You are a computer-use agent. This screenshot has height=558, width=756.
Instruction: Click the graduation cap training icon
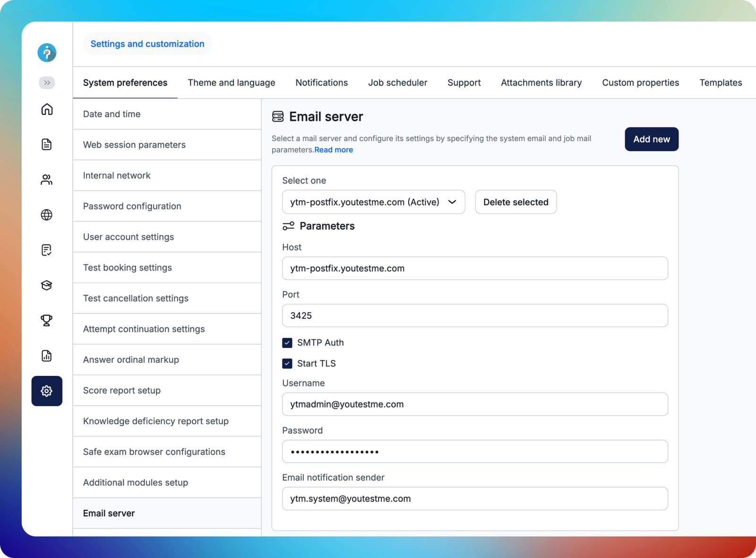(x=47, y=285)
